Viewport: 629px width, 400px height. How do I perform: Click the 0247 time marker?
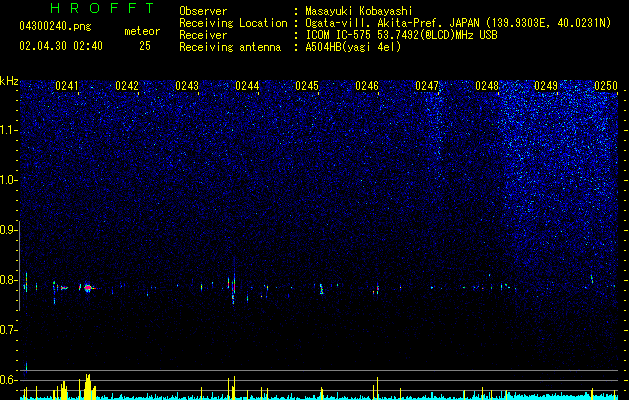[x=427, y=86]
